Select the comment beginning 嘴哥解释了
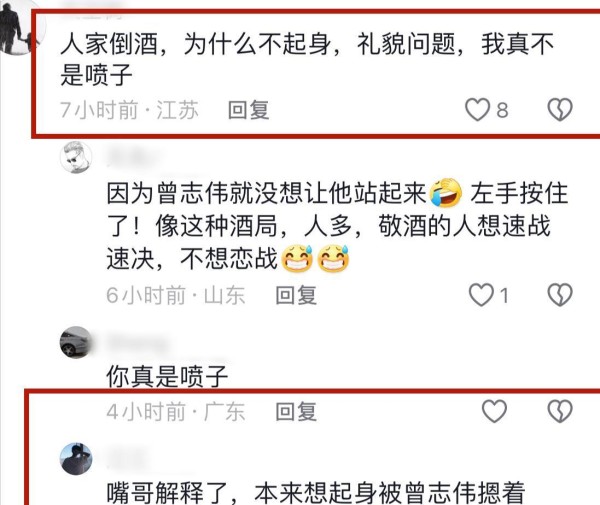 [x=316, y=493]
